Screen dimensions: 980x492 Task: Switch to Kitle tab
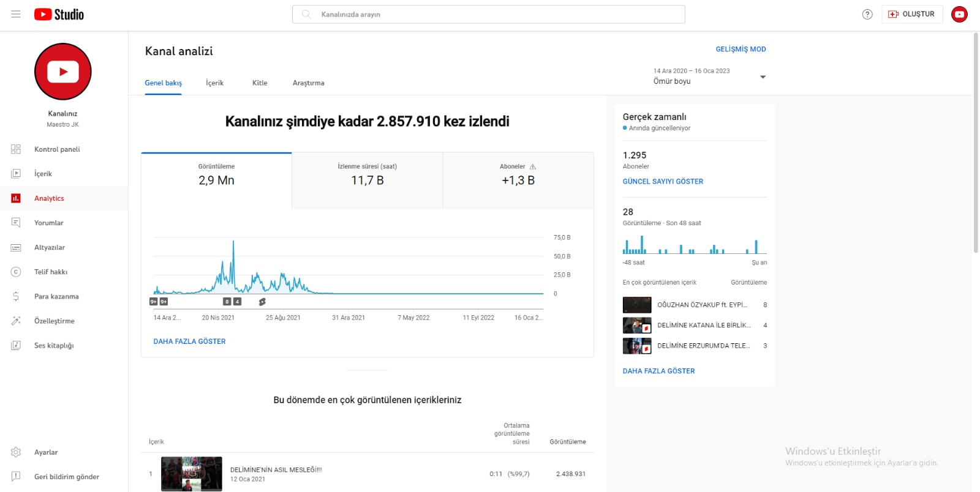[x=260, y=83]
